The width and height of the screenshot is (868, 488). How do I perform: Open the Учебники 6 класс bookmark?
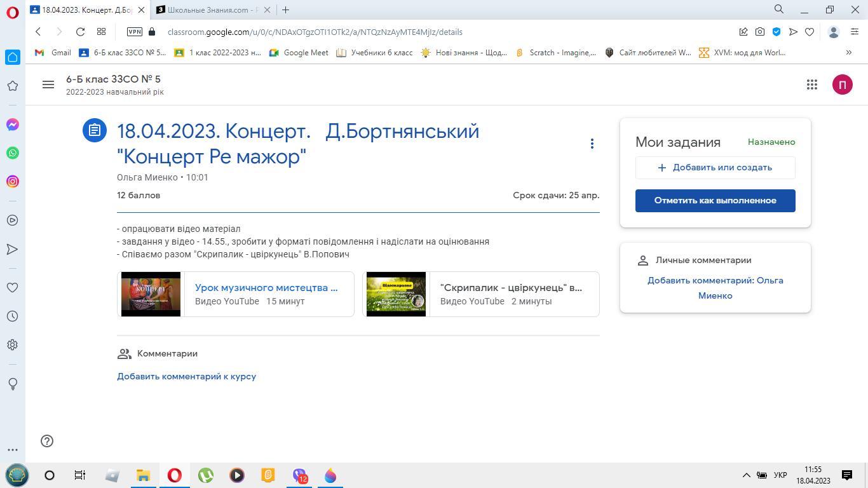(374, 53)
